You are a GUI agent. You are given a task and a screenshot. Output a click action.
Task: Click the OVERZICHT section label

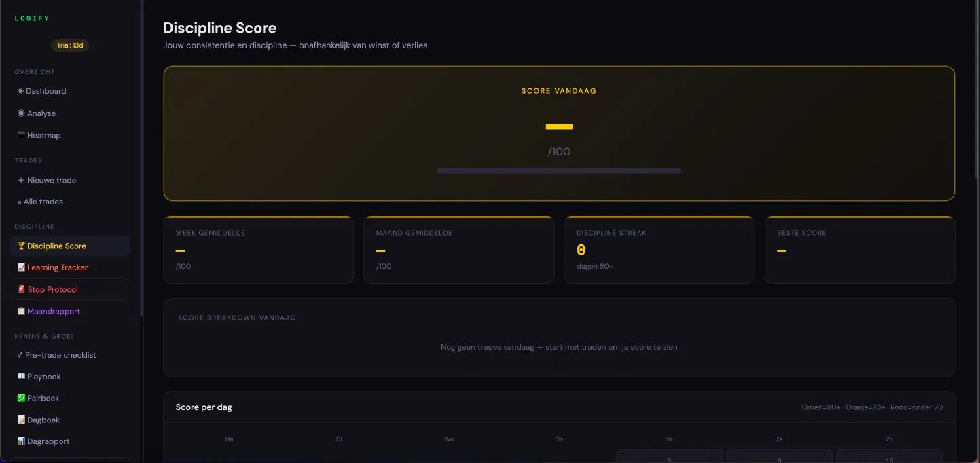[35, 72]
